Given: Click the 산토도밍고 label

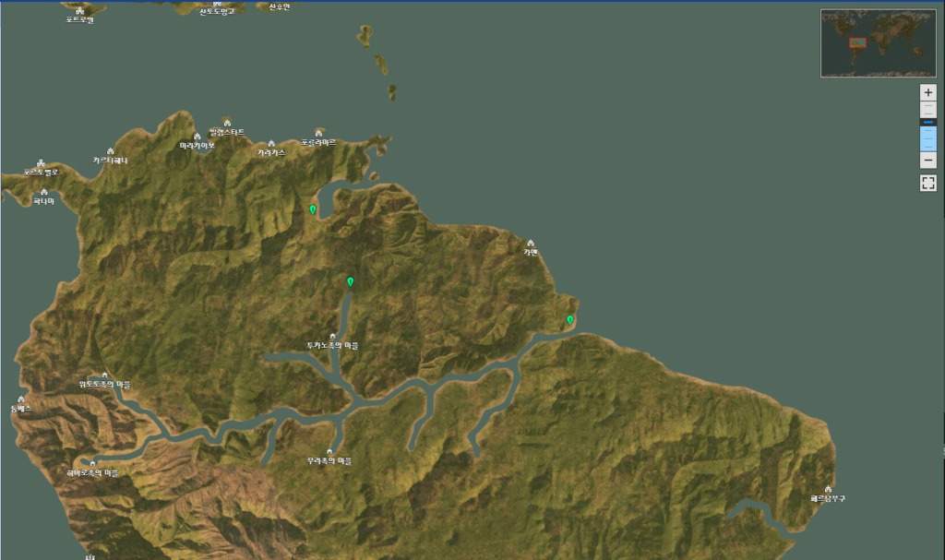Looking at the screenshot, I should [x=217, y=11].
